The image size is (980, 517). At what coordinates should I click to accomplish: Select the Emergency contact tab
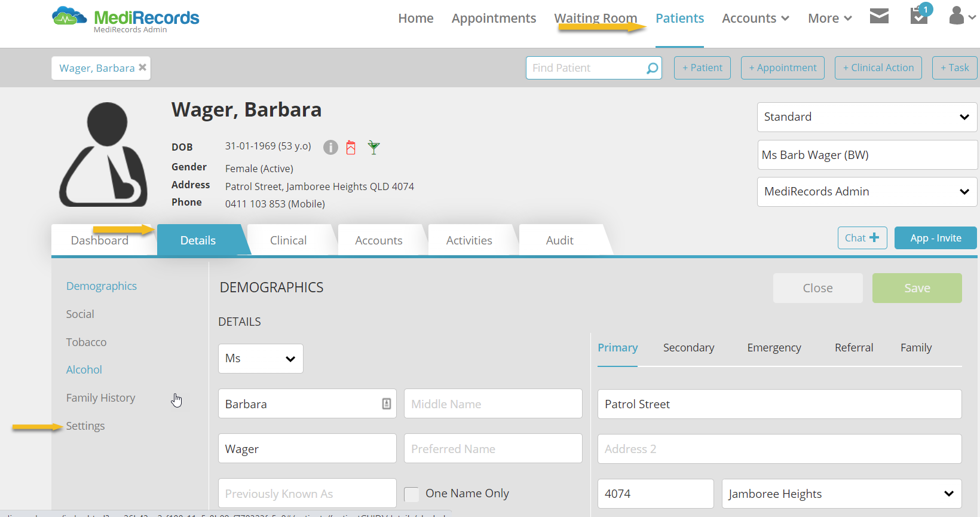(x=774, y=348)
